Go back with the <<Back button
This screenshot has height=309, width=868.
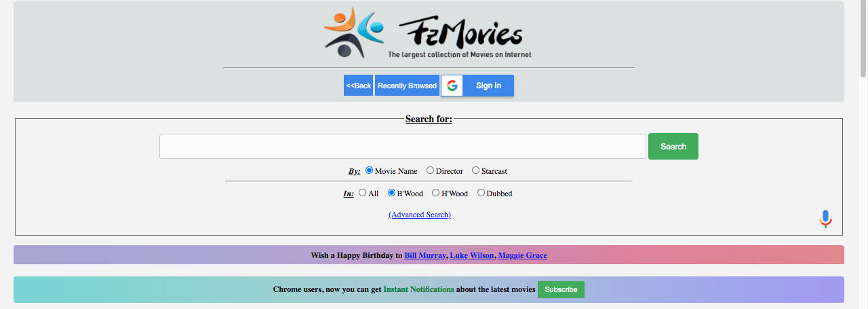[358, 86]
